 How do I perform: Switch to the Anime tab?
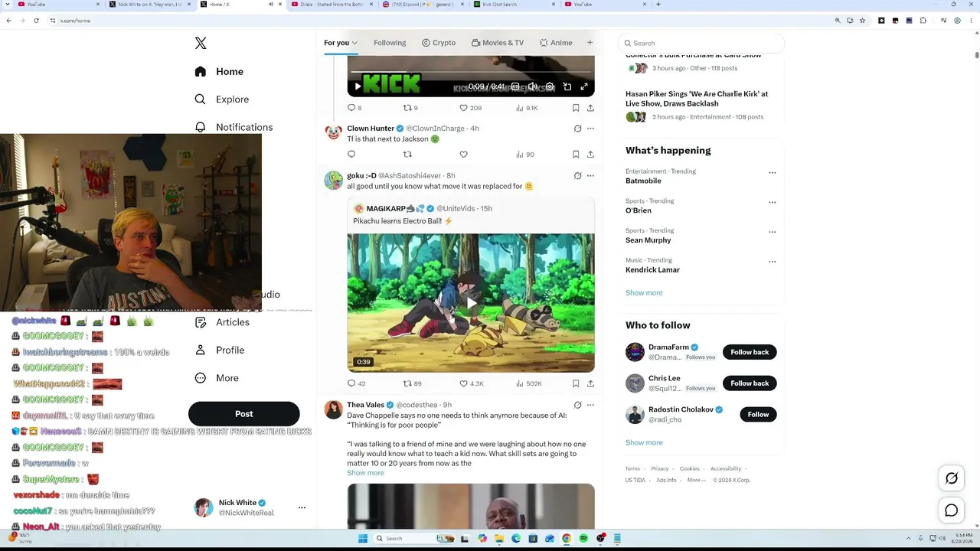556,43
